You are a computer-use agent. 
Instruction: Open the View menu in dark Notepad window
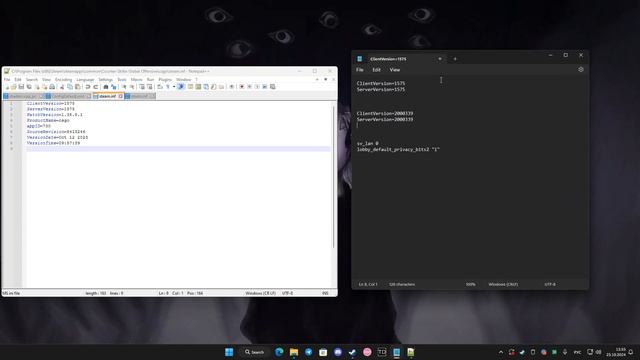[x=395, y=70]
